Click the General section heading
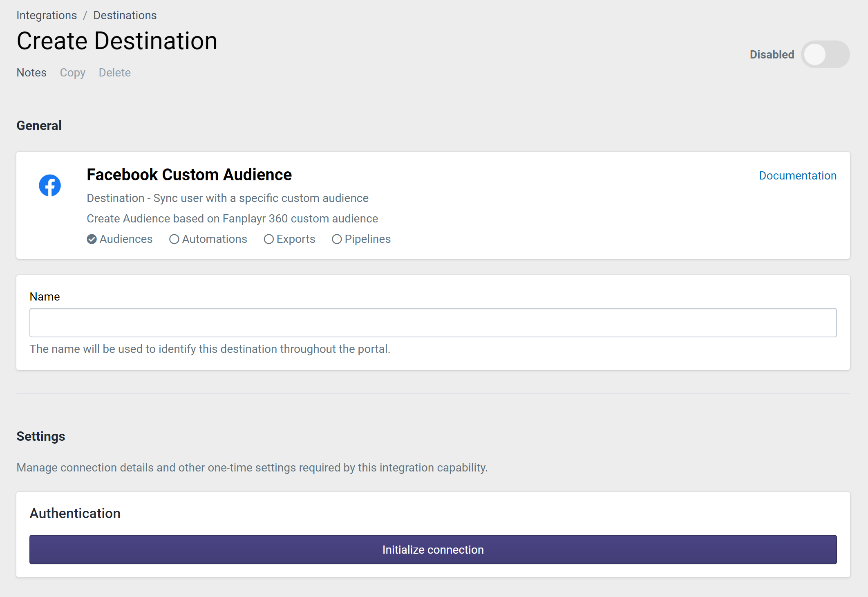 pos(39,126)
